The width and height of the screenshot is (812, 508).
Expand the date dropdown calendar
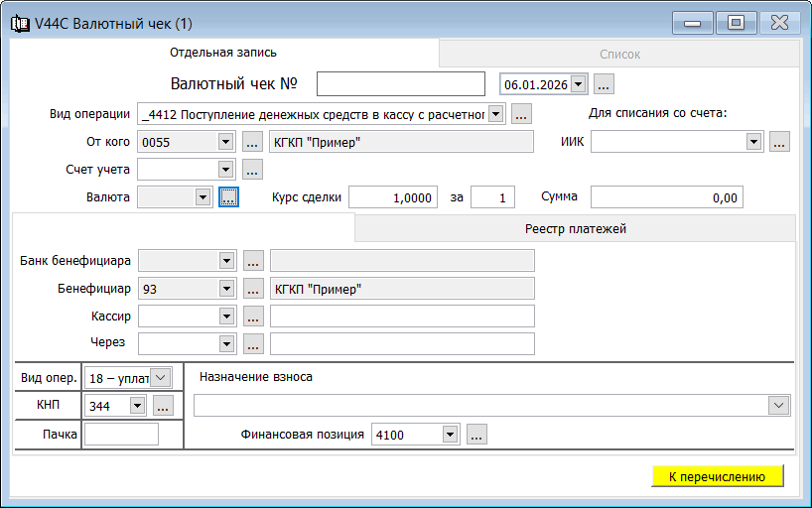(579, 84)
